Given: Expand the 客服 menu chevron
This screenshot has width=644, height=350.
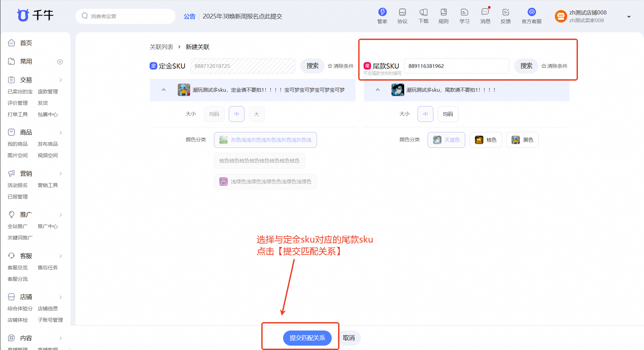Looking at the screenshot, I should pos(61,256).
